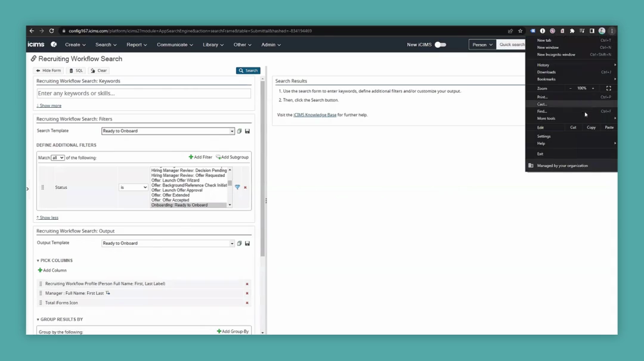644x361 pixels.
Task: Open History submenu
Action: coord(571,65)
